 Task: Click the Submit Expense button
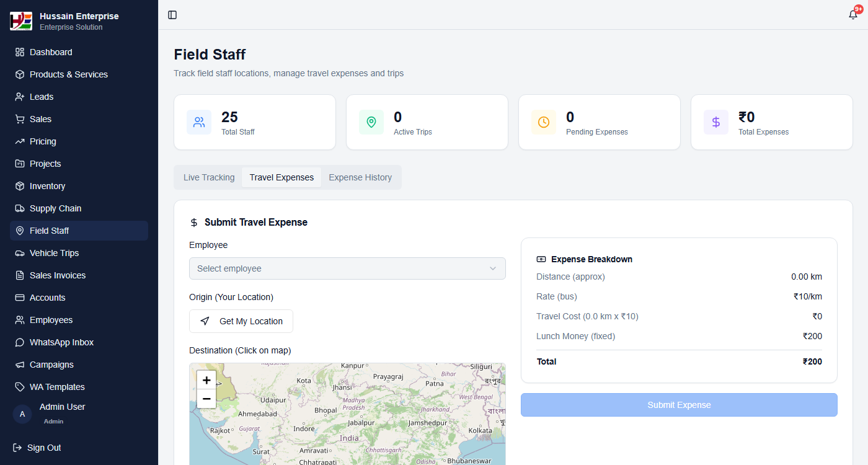click(679, 405)
